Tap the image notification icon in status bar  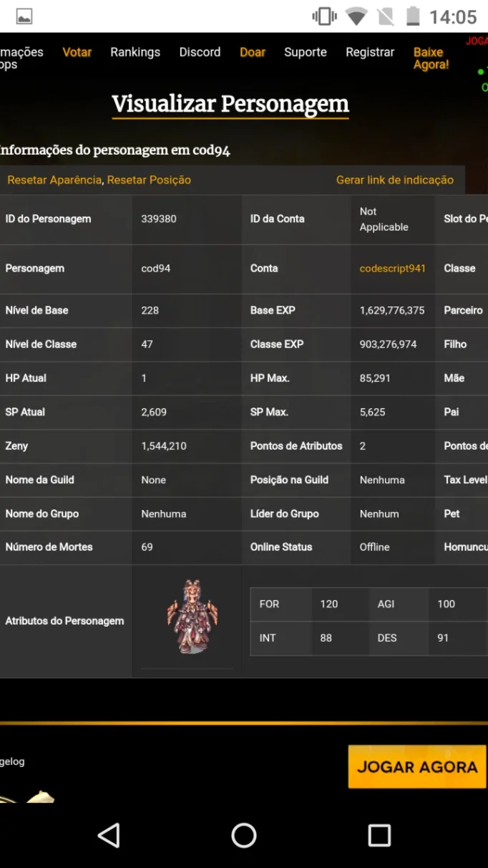pos(24,16)
